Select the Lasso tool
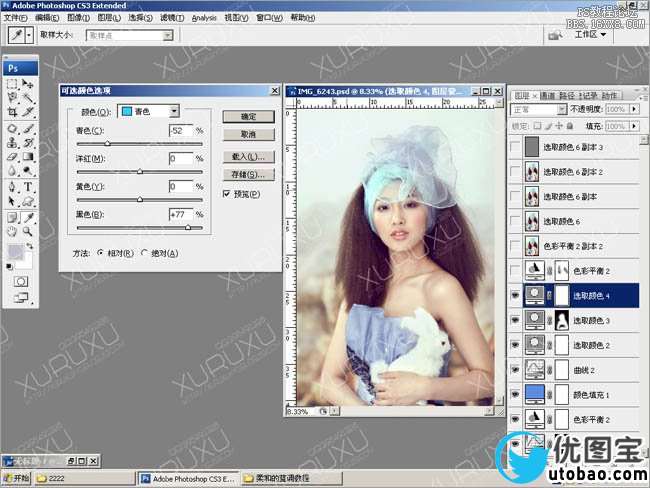This screenshot has width=650, height=488. [x=12, y=98]
